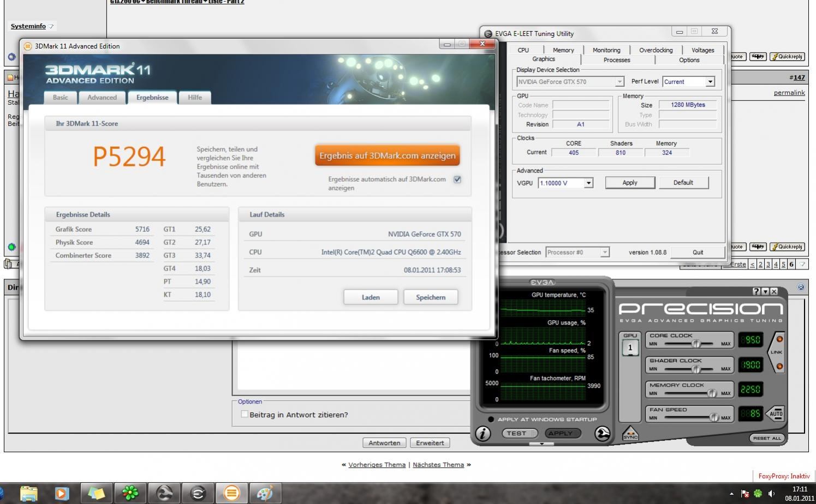816x504 pixels.
Task: Click the Core Clock slider handle
Action: point(696,344)
